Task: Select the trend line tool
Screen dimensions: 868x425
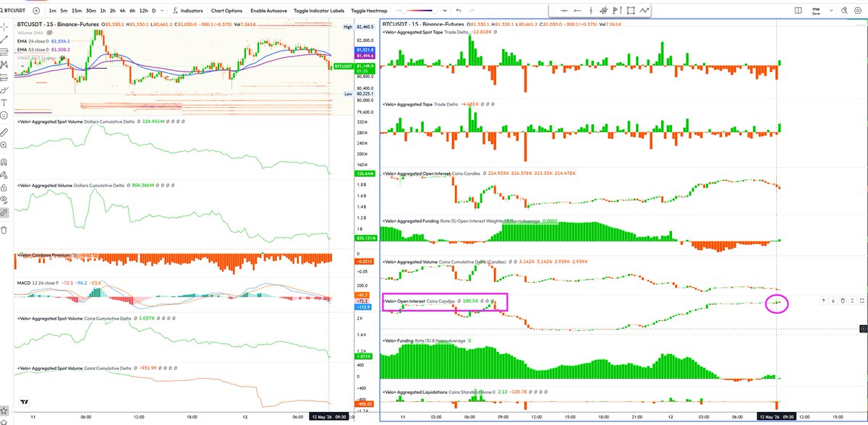Action: tap(4, 39)
